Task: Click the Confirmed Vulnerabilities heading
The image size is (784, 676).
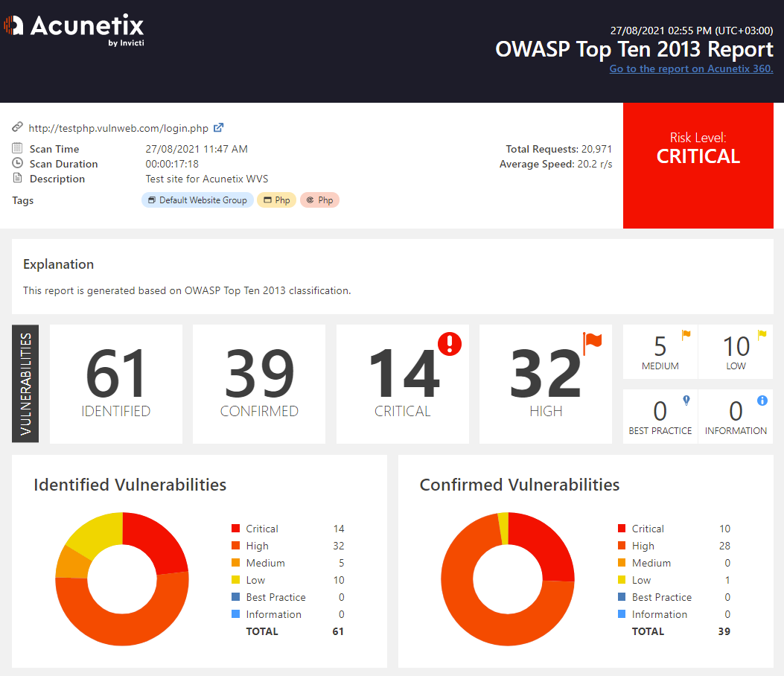Action: click(520, 485)
